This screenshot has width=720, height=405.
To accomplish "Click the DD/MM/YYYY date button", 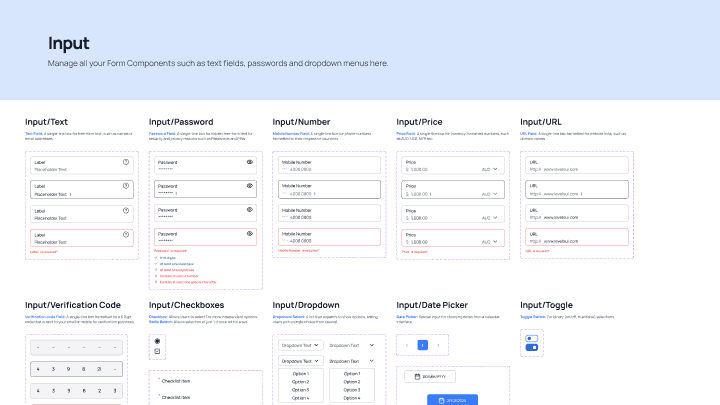I will tap(430, 377).
